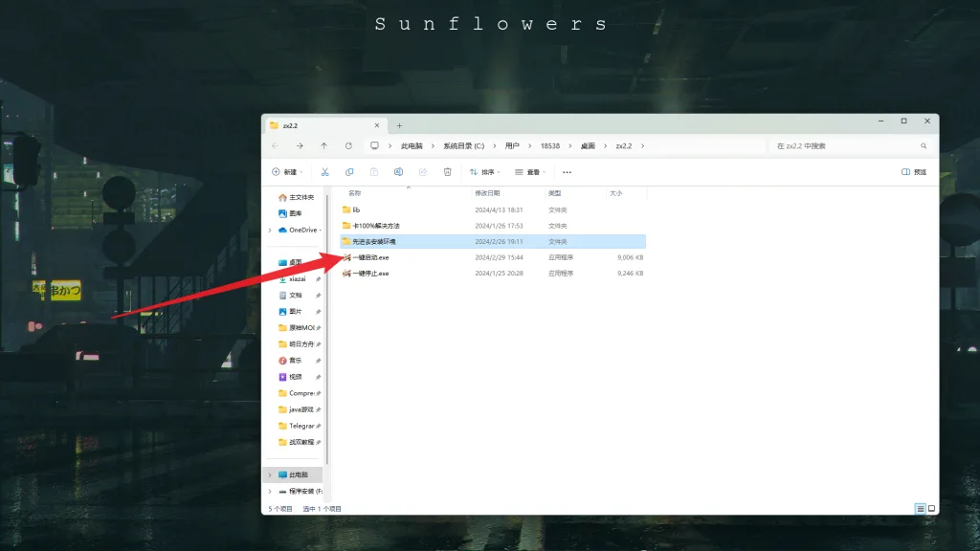This screenshot has height=551, width=980.
Task: Click the 一键启动.exe application icon
Action: [x=346, y=257]
